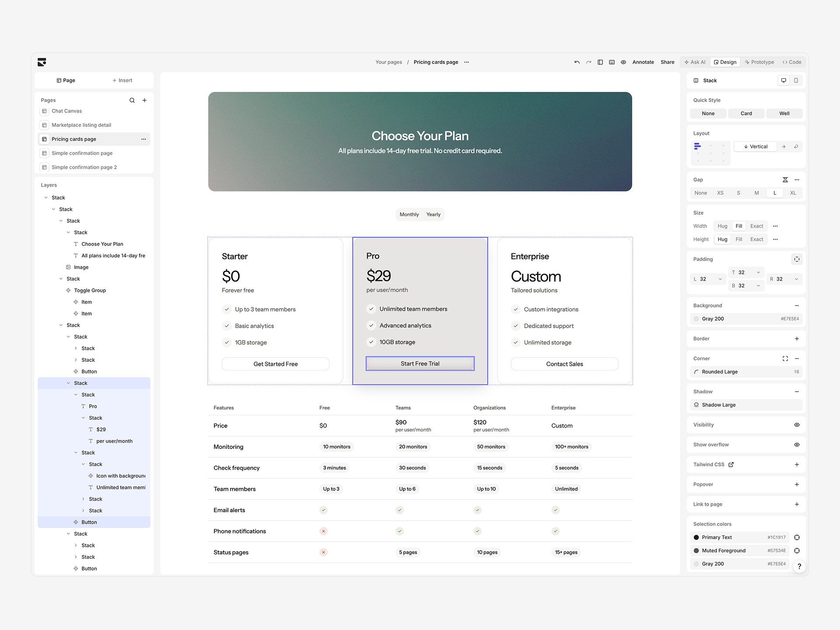Switch to the Code tab
840x630 pixels.
pos(792,62)
